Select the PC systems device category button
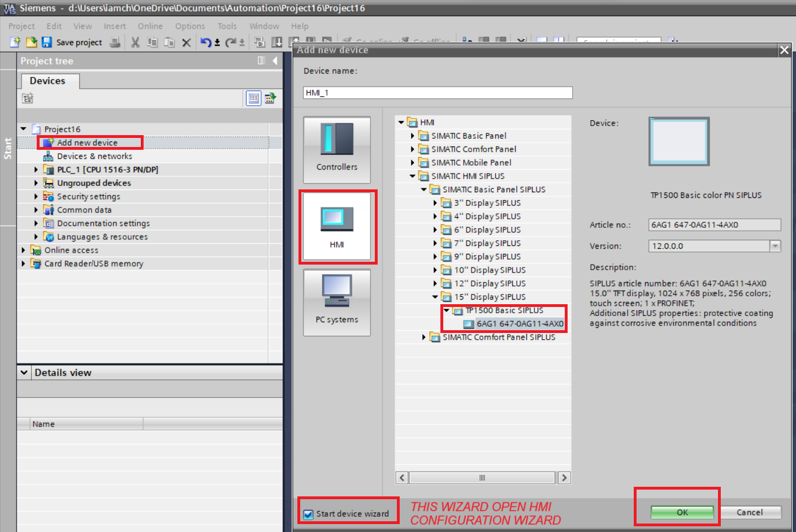Viewport: 796px width, 532px height. [x=337, y=302]
